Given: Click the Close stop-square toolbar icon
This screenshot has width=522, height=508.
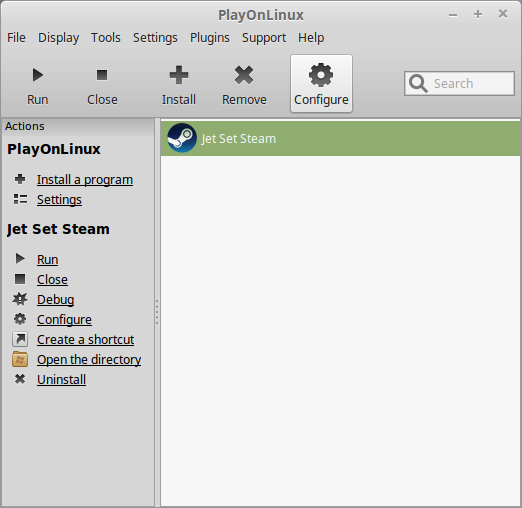Looking at the screenshot, I should click(x=102, y=75).
